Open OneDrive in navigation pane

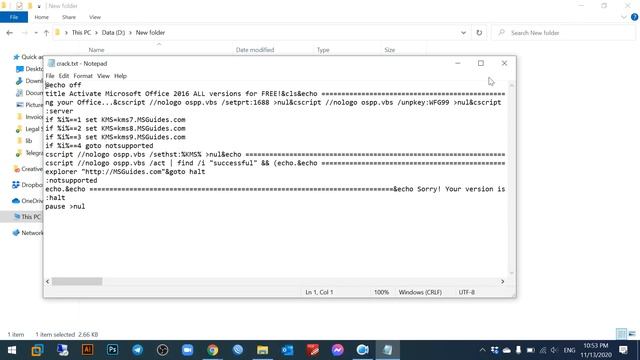point(27,201)
